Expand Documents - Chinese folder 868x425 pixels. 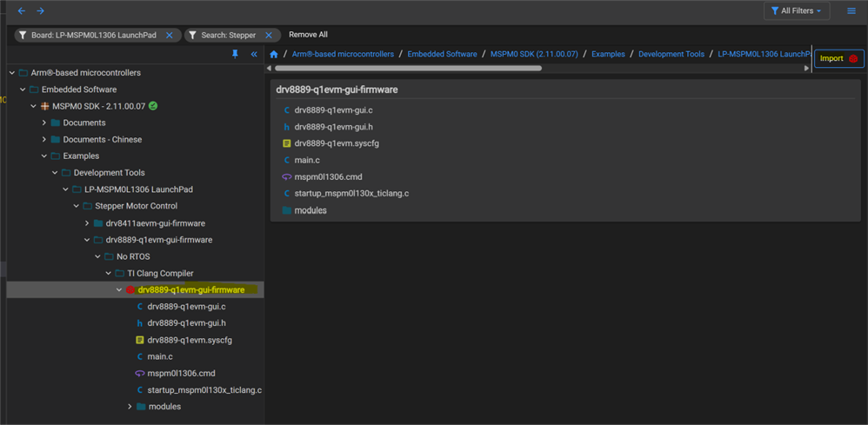click(43, 139)
